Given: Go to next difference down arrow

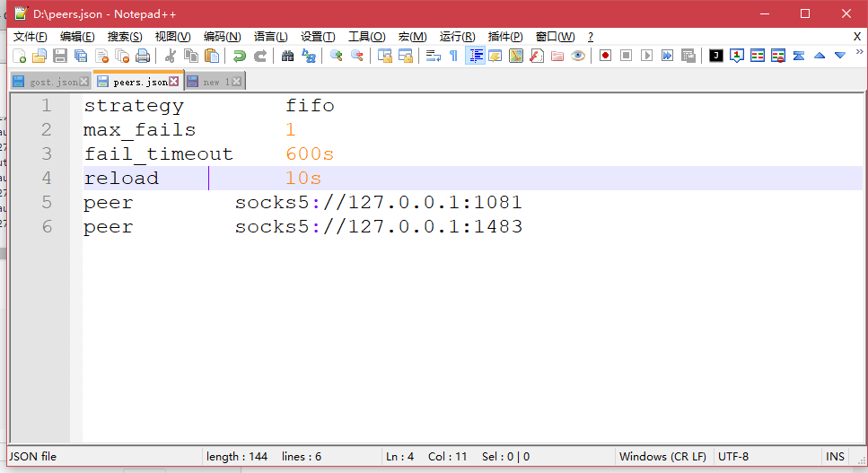Looking at the screenshot, I should point(840,56).
